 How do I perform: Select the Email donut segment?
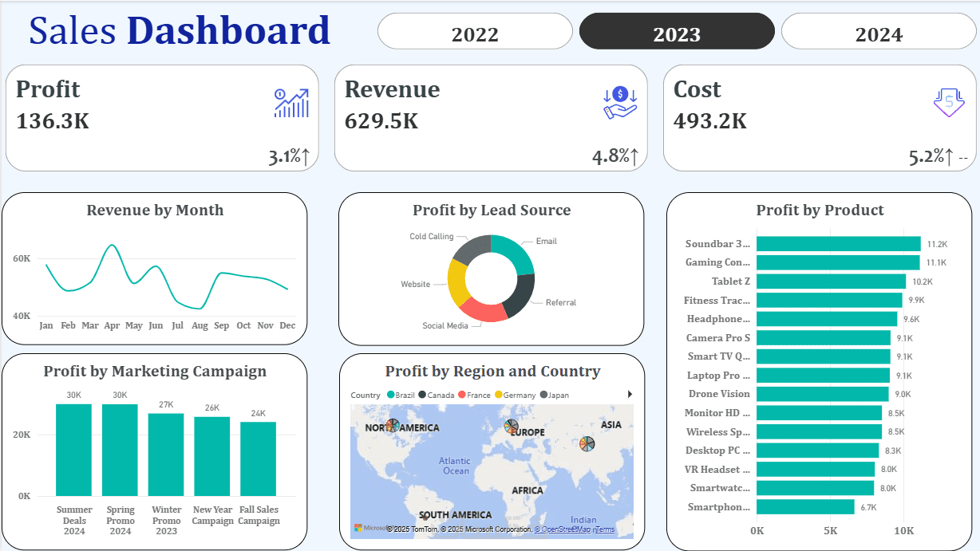pyautogui.click(x=516, y=252)
